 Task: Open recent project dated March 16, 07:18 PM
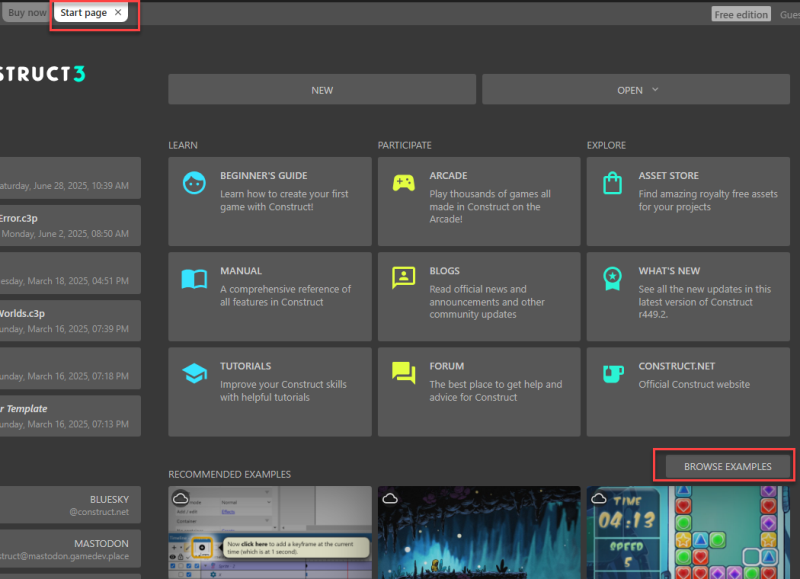pos(70,368)
